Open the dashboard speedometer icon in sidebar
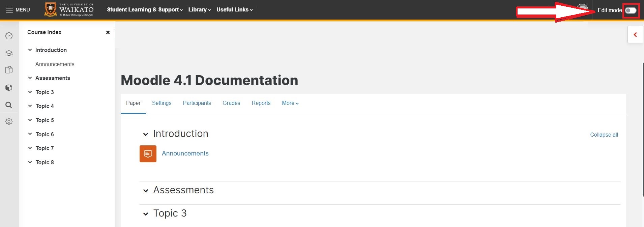The image size is (644, 227). (x=9, y=36)
